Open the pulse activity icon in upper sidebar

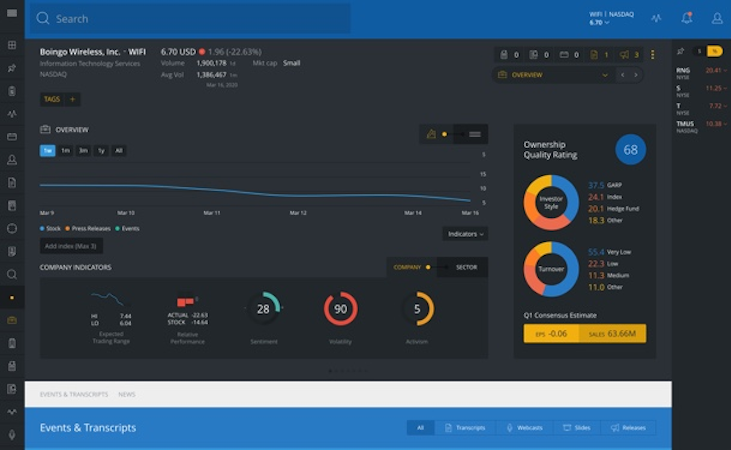12,114
